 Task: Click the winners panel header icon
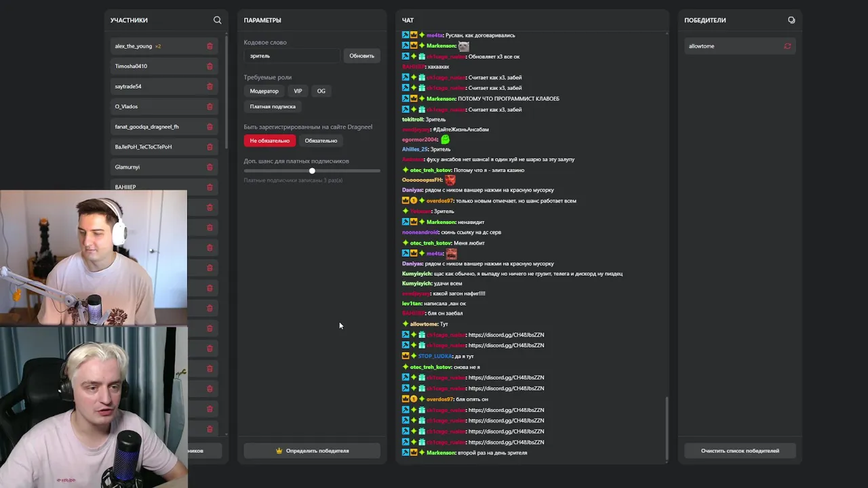click(791, 20)
